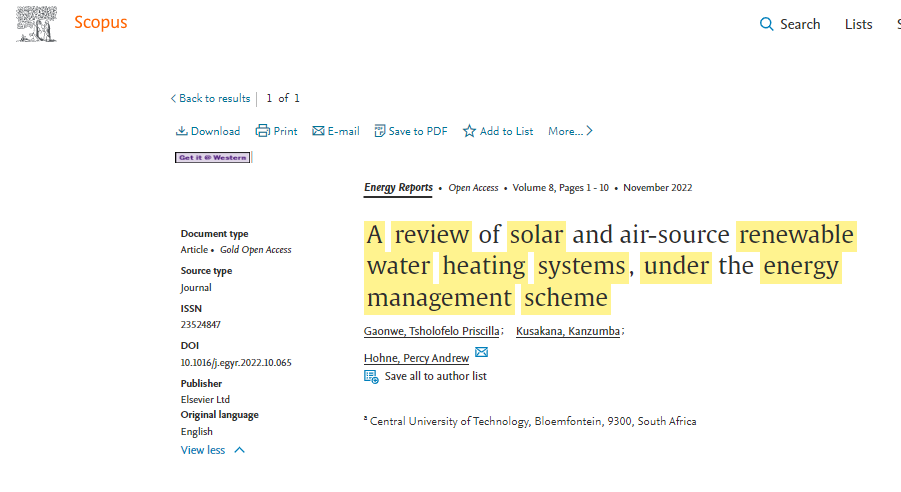Open the Energy Reports journal link
The image size is (901, 492).
tap(398, 187)
